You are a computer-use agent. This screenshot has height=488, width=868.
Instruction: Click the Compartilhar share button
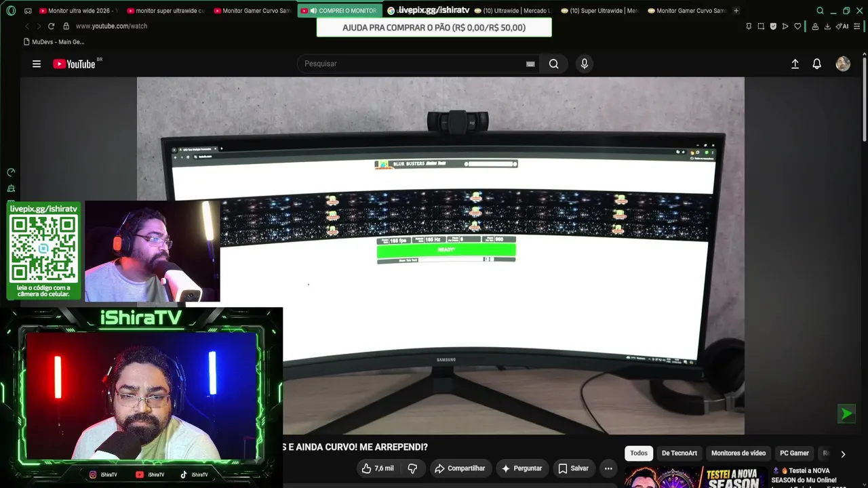pos(460,468)
